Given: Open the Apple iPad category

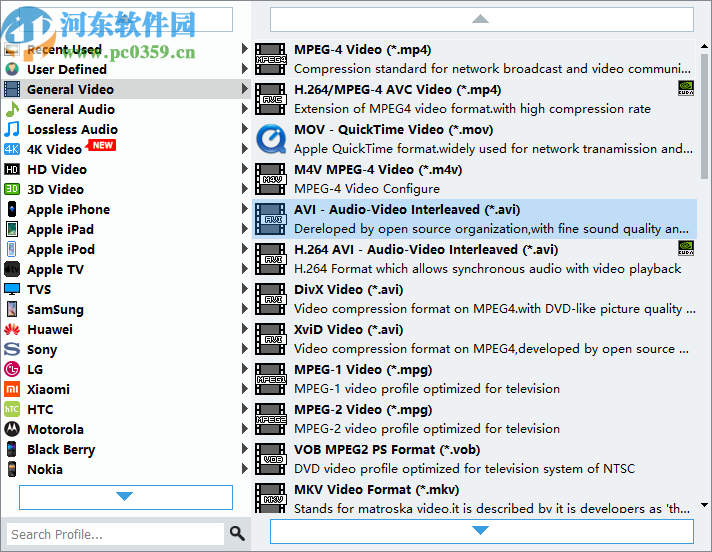Looking at the screenshot, I should tap(126, 229).
